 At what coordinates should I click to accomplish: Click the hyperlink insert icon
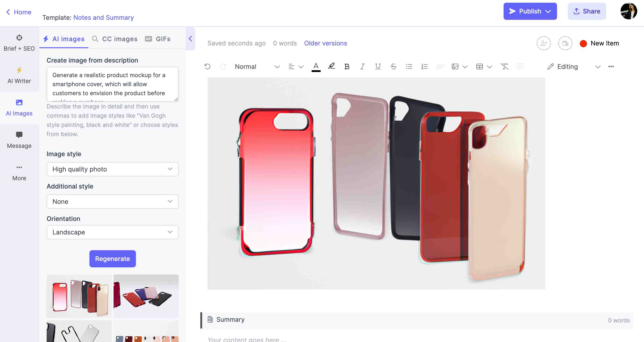[440, 66]
